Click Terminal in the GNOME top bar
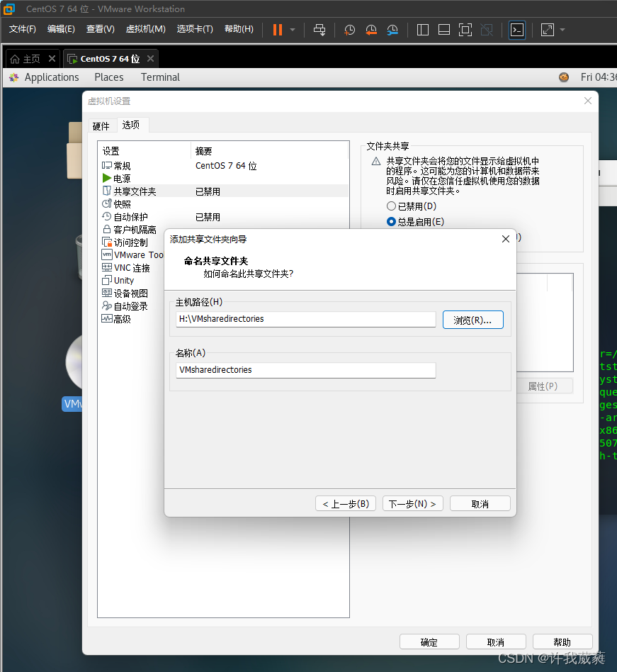 tap(160, 77)
